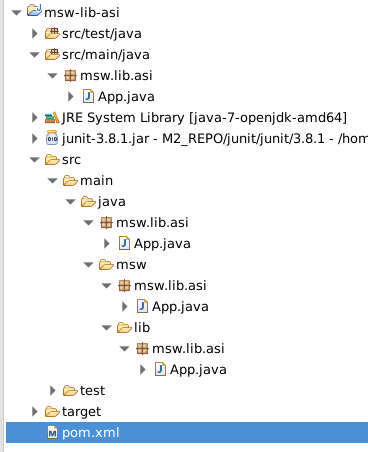Viewport: 368px width, 452px height.
Task: Click the lib folder icon
Action: click(124, 328)
